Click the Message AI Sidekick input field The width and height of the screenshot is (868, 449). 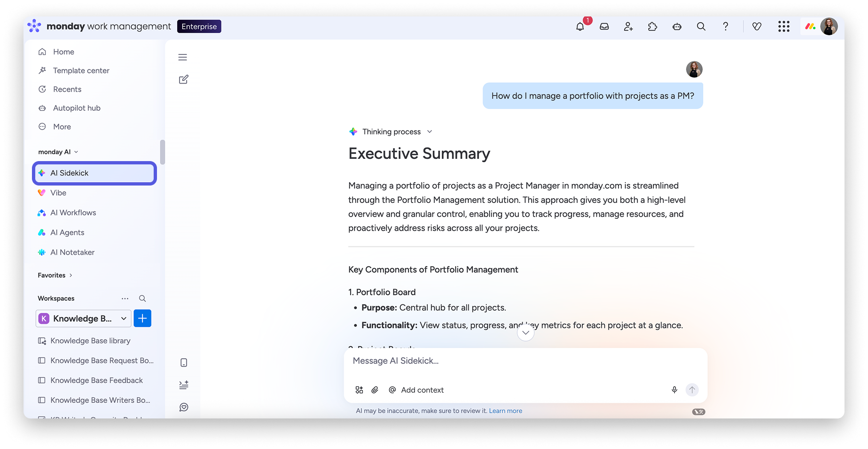point(525,361)
